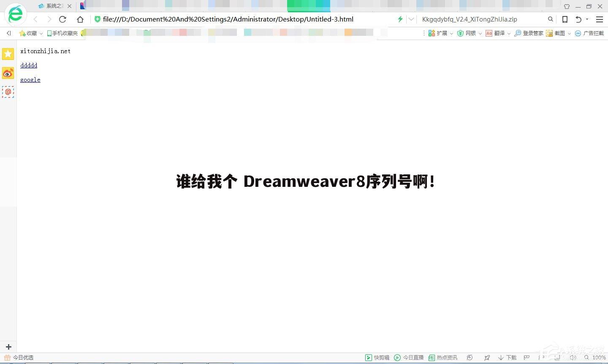Click the search box showing Kkgqdybfq zip
This screenshot has height=364, width=608.
coord(481,19)
